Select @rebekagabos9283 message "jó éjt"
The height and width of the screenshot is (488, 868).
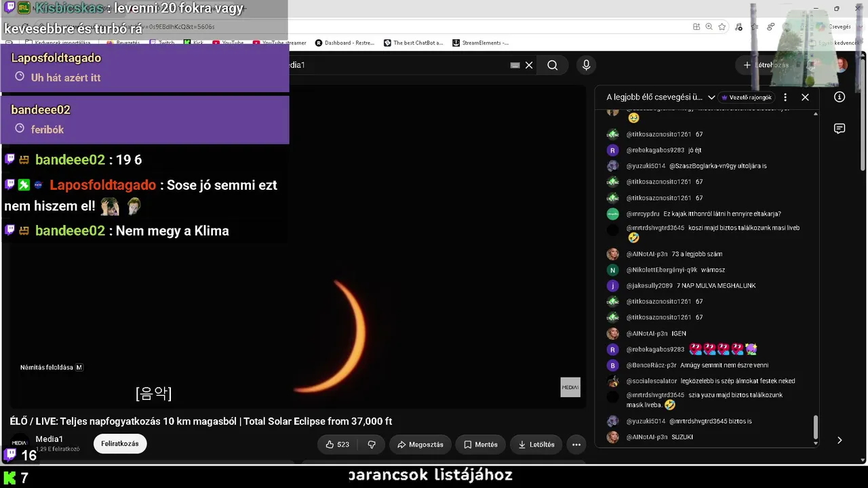(x=694, y=150)
